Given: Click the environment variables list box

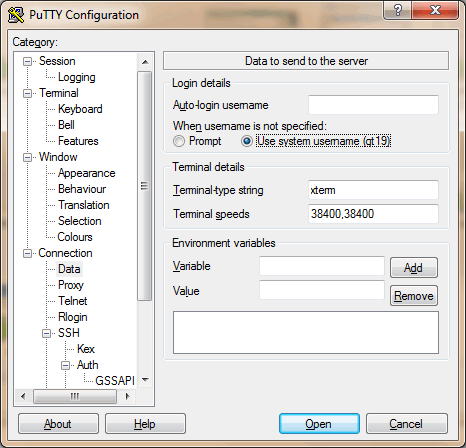Looking at the screenshot, I should [x=306, y=333].
